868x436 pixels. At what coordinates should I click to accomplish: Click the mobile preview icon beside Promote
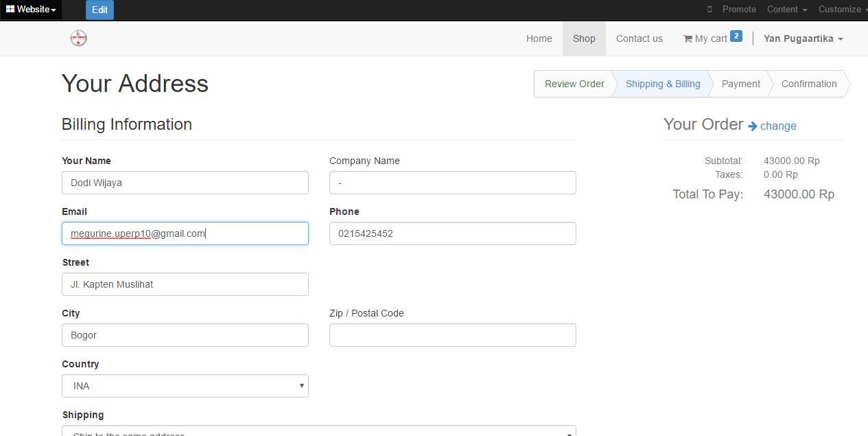(710, 10)
